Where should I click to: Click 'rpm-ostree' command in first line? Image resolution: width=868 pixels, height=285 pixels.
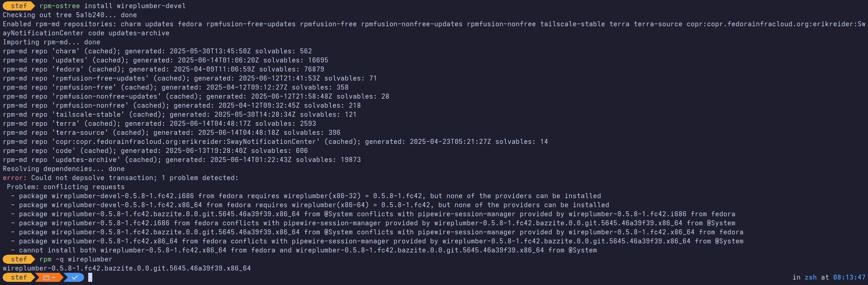tap(60, 6)
